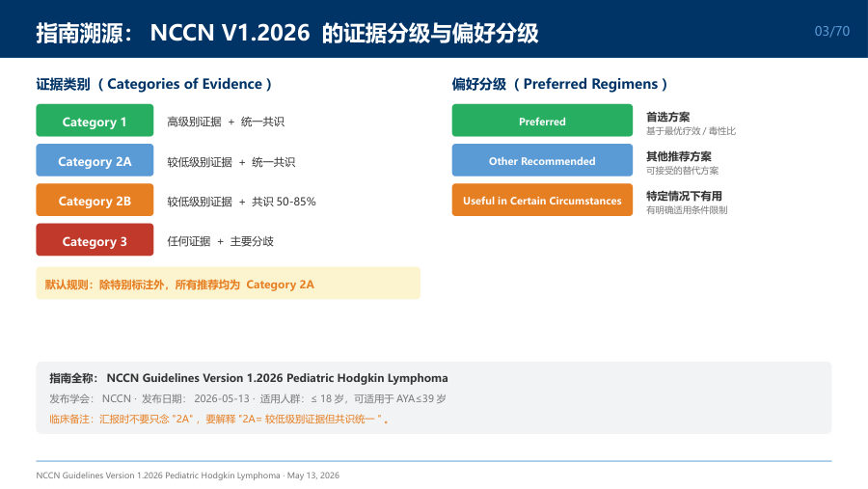Image resolution: width=868 pixels, height=489 pixels.
Task: Click the subtext 有明确适用条件限制
Action: pos(687,210)
